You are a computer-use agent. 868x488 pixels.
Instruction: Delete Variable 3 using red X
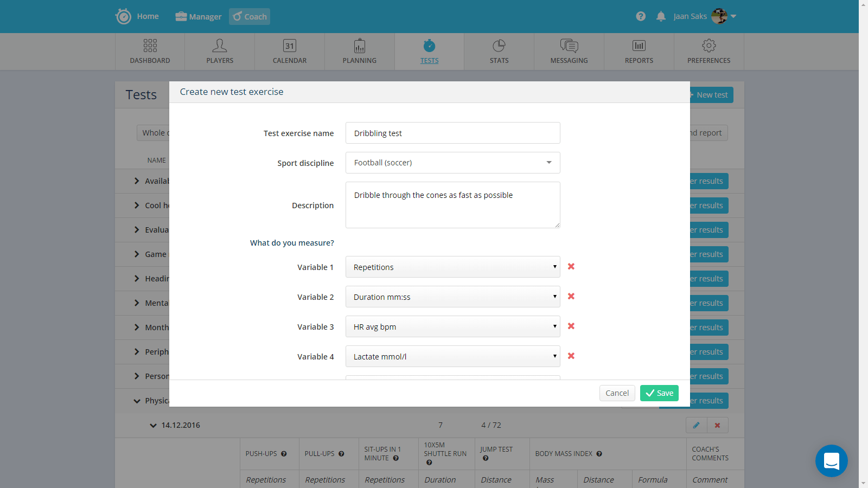coord(571,326)
